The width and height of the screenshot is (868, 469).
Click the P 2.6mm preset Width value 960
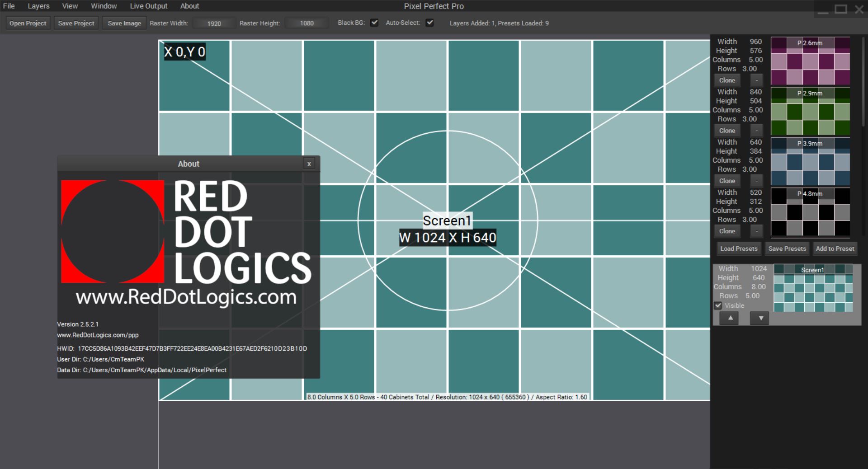[x=756, y=42]
